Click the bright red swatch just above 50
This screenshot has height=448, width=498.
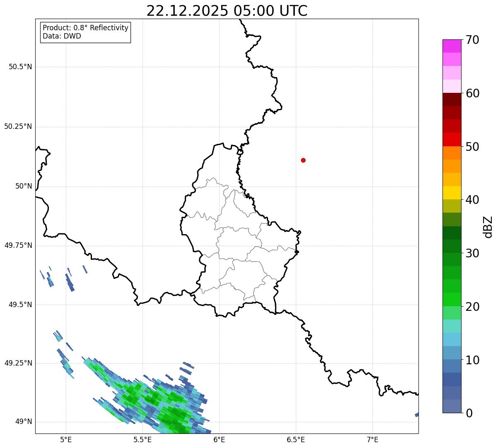click(x=452, y=139)
